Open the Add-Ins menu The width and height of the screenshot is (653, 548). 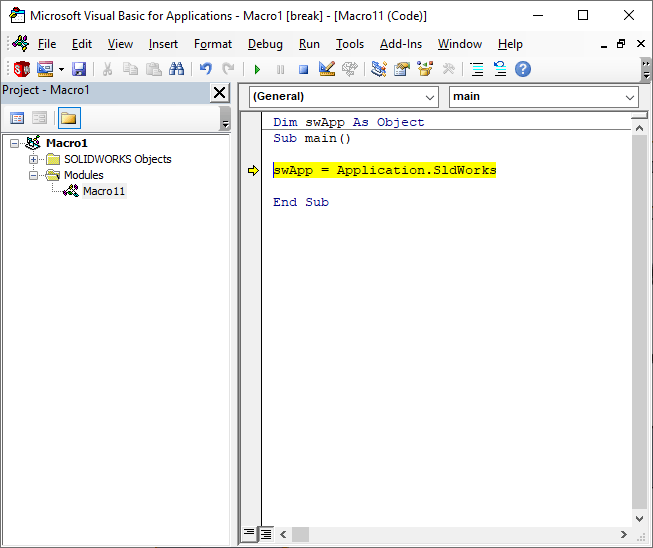point(401,44)
